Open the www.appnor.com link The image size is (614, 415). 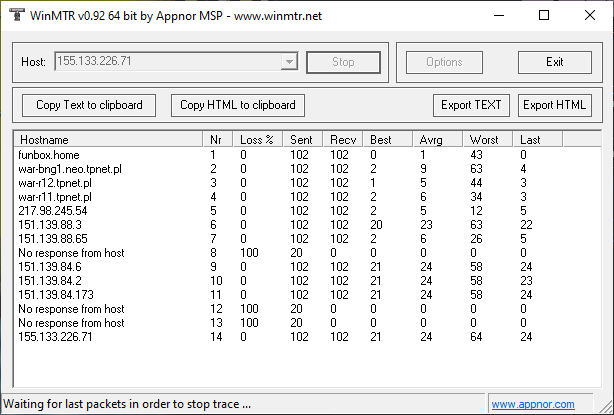point(533,404)
